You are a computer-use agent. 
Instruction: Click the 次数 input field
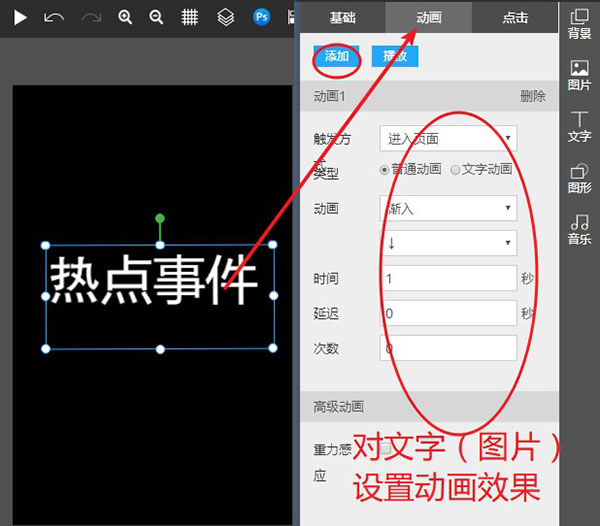pyautogui.click(x=448, y=348)
